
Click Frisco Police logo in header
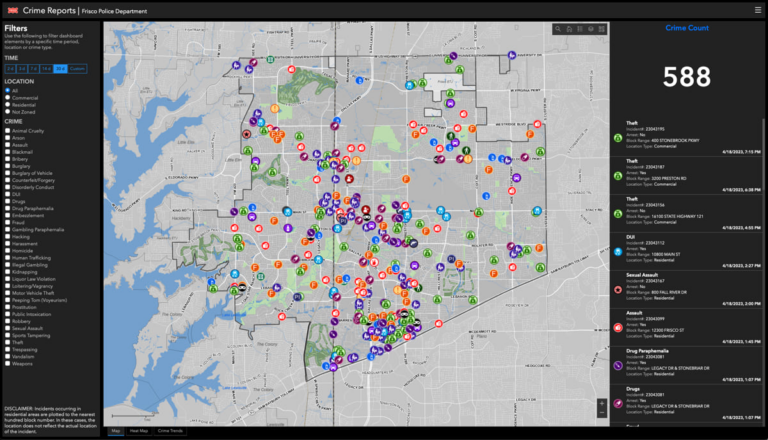(13, 10)
